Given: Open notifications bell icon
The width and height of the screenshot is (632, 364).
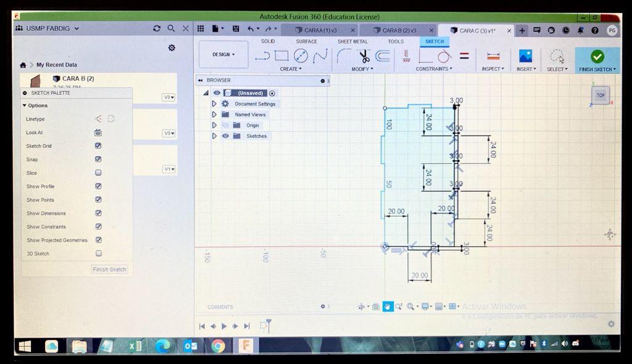Looking at the screenshot, I should (x=580, y=30).
